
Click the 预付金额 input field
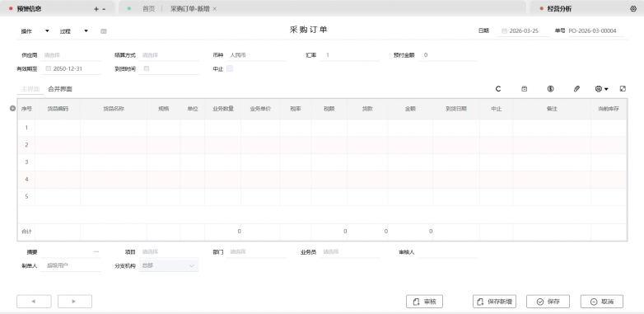[x=448, y=55]
